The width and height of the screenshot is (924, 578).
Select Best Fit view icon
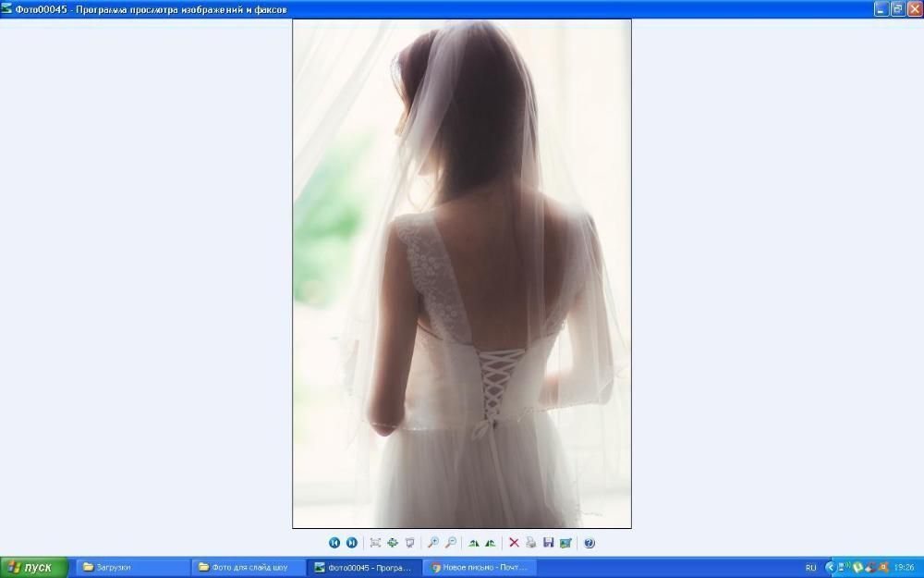click(x=375, y=543)
